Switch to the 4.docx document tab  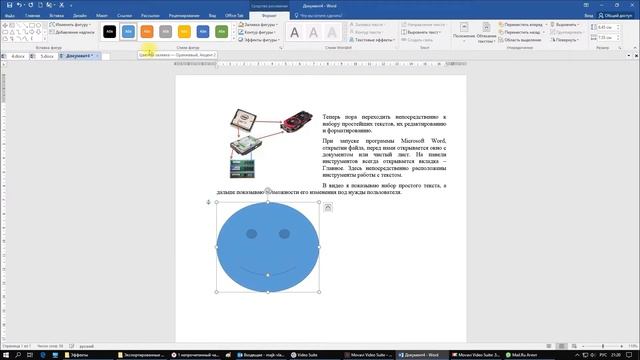(x=15, y=56)
